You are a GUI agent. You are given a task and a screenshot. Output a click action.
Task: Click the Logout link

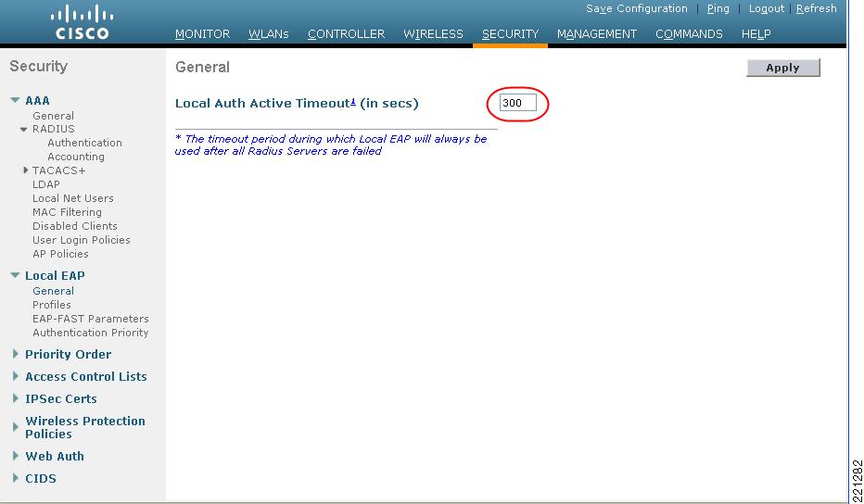766,9
